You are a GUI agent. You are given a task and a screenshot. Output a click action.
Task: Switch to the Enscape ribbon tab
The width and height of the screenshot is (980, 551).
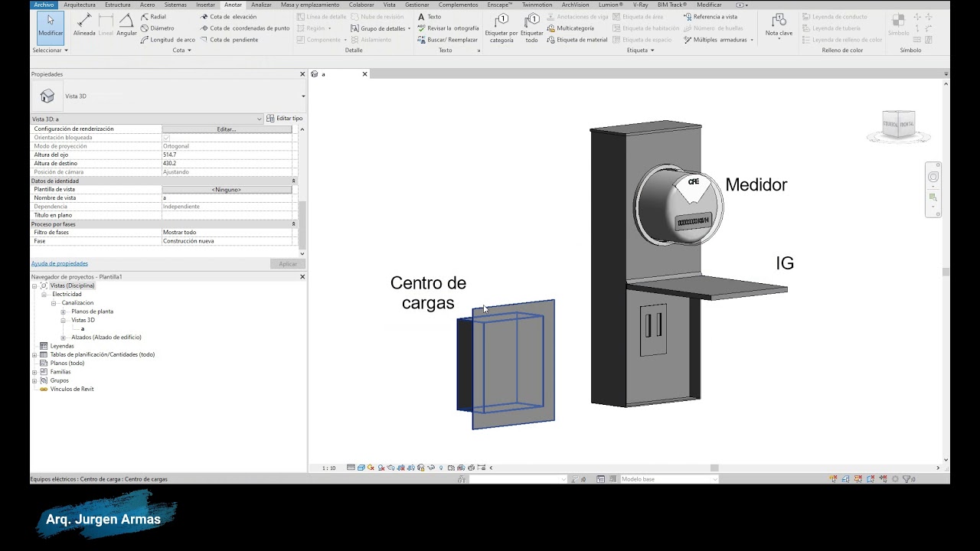click(x=499, y=5)
